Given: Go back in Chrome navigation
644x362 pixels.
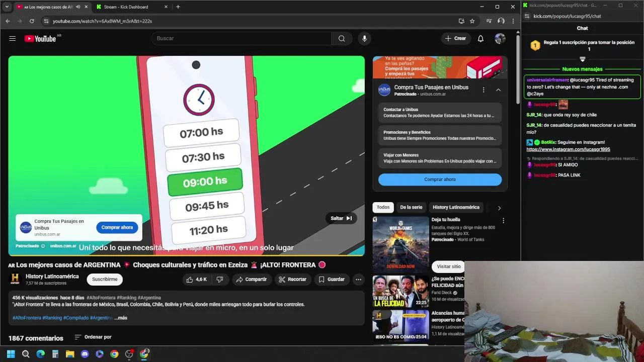Looking at the screenshot, I should coord(8,21).
